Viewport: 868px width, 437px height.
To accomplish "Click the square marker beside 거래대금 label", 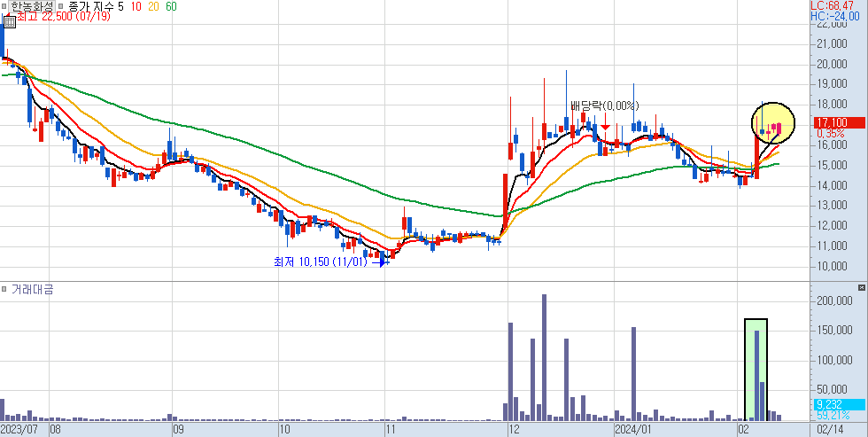I will pos(4,289).
